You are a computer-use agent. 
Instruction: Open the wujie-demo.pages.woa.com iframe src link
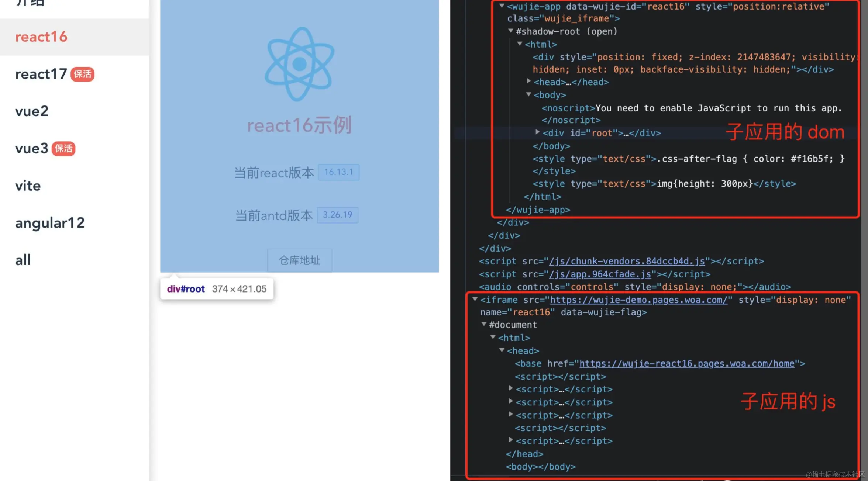(639, 300)
